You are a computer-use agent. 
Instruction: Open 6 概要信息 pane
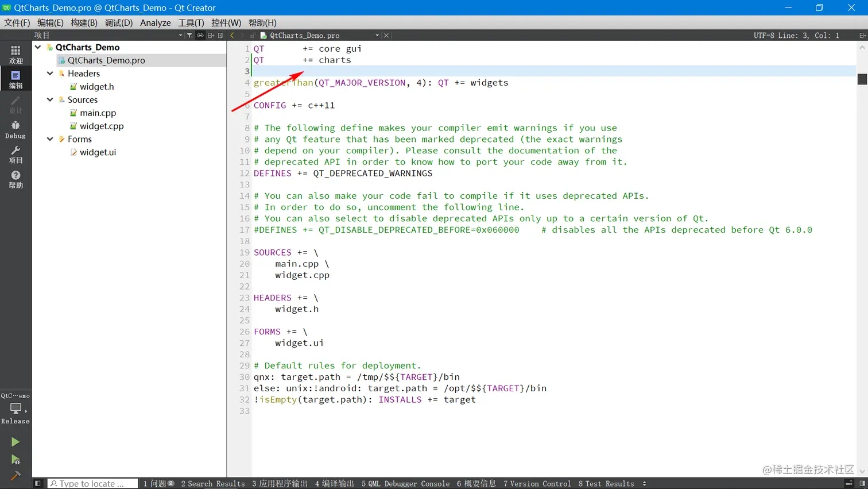tap(476, 483)
